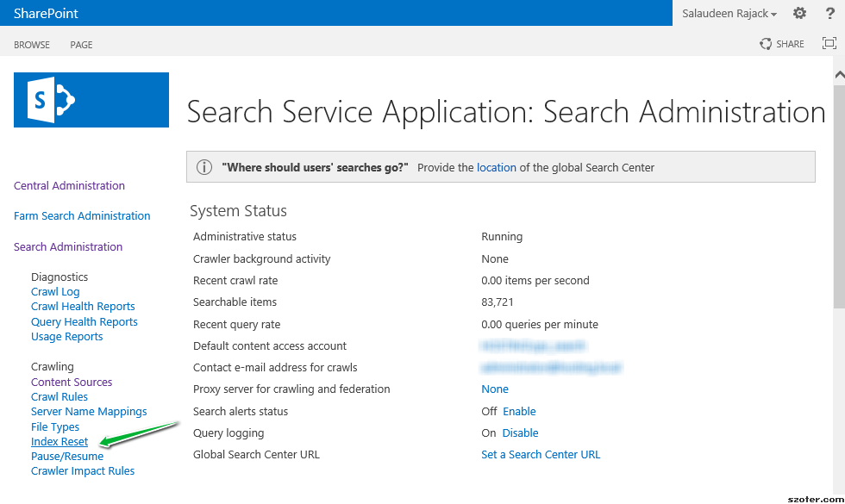Click the Help question mark icon
This screenshot has height=504, width=845.
coord(829,13)
